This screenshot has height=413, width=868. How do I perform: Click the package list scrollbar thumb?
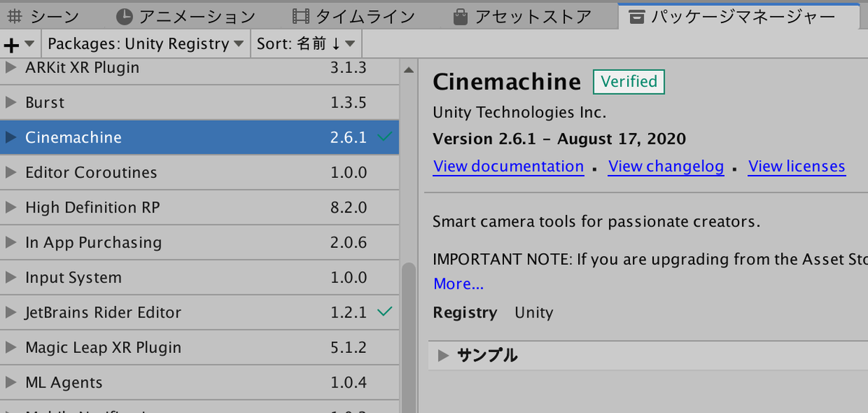click(409, 336)
